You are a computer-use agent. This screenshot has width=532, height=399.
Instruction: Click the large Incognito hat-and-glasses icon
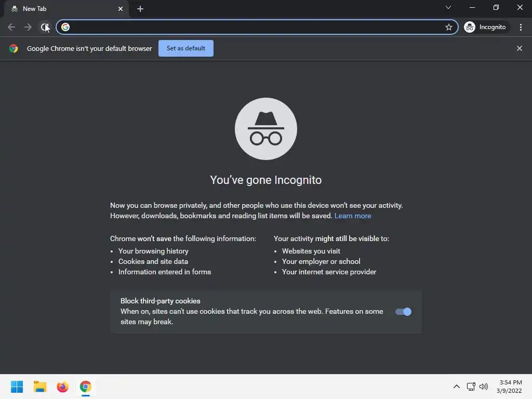point(266,129)
